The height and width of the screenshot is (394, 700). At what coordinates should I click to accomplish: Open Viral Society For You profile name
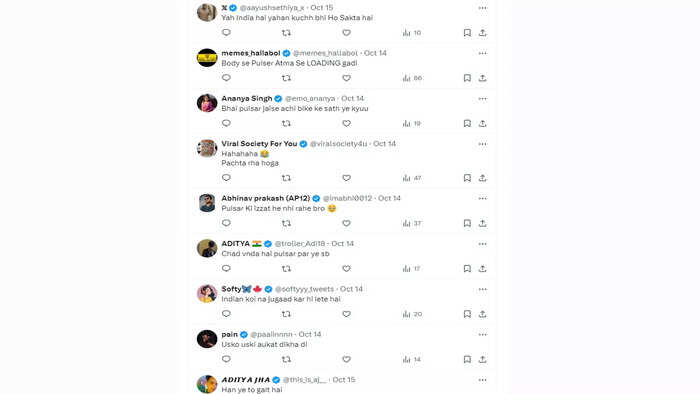[259, 144]
